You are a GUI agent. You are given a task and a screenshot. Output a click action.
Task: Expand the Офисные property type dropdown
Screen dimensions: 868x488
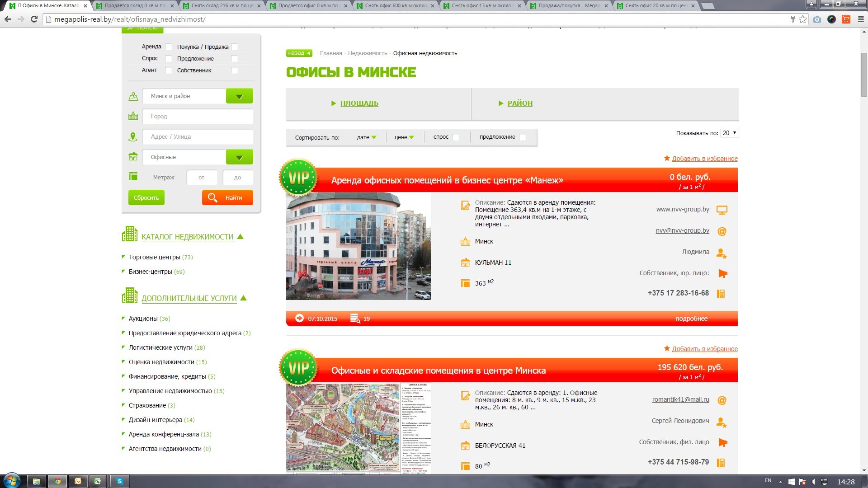(x=239, y=157)
